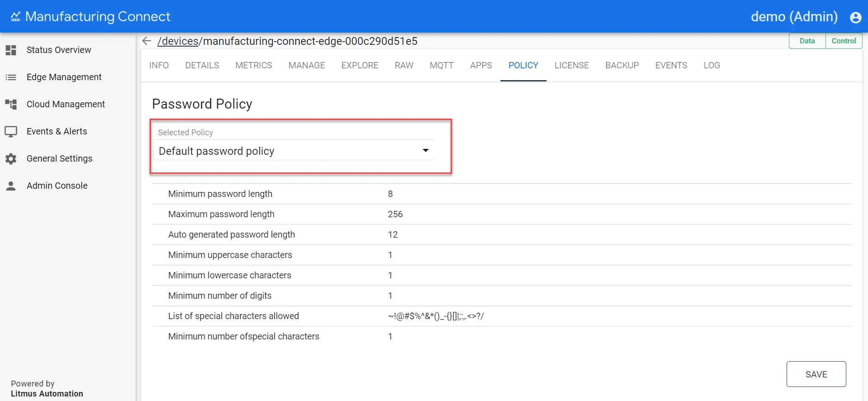868x401 pixels.
Task: Select the MQTT tab
Action: 441,66
